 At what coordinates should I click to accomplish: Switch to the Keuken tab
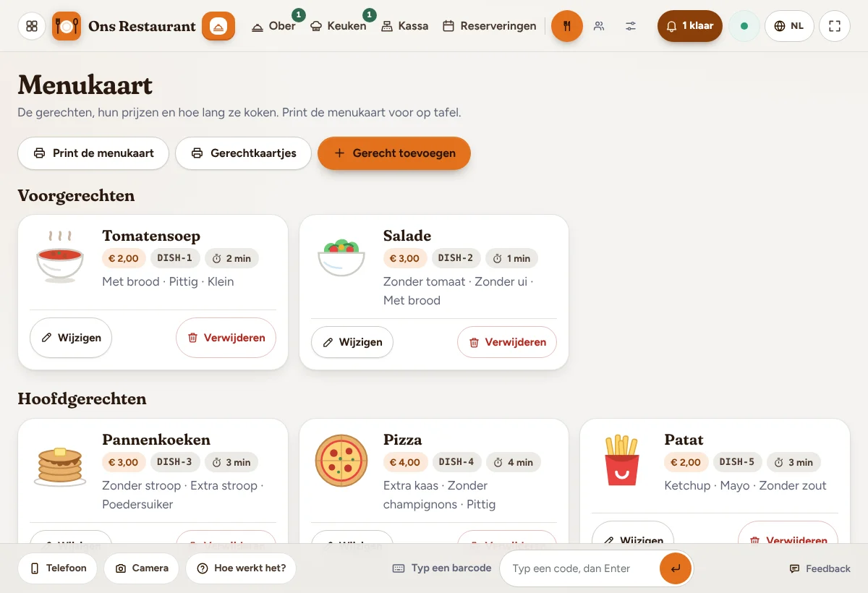[x=338, y=26]
